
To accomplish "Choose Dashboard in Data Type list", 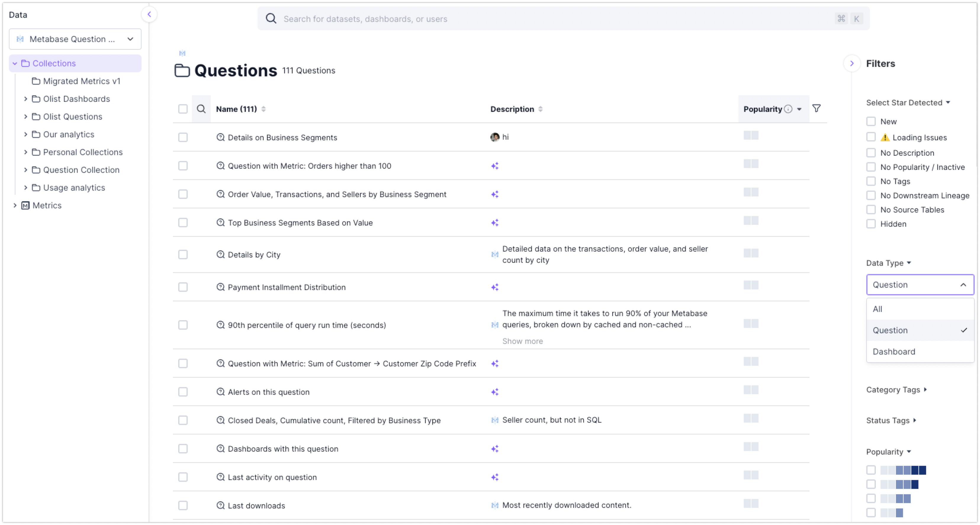I will pos(894,352).
